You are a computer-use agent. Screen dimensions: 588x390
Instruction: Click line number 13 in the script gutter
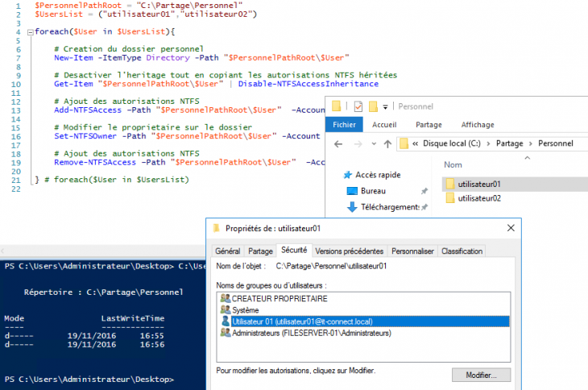[16, 110]
